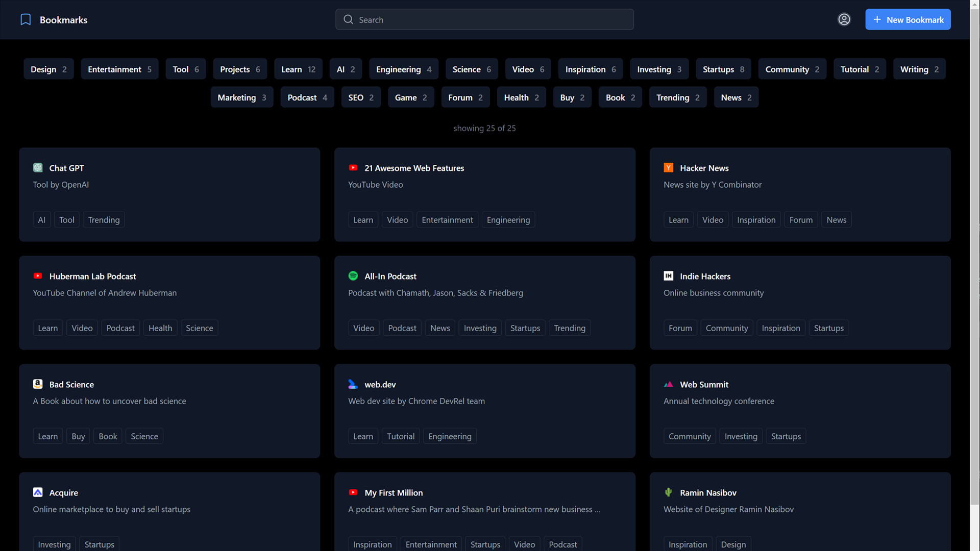
Task: Click the YouTube icon on 21 Awesome Web Features
Action: tap(353, 168)
